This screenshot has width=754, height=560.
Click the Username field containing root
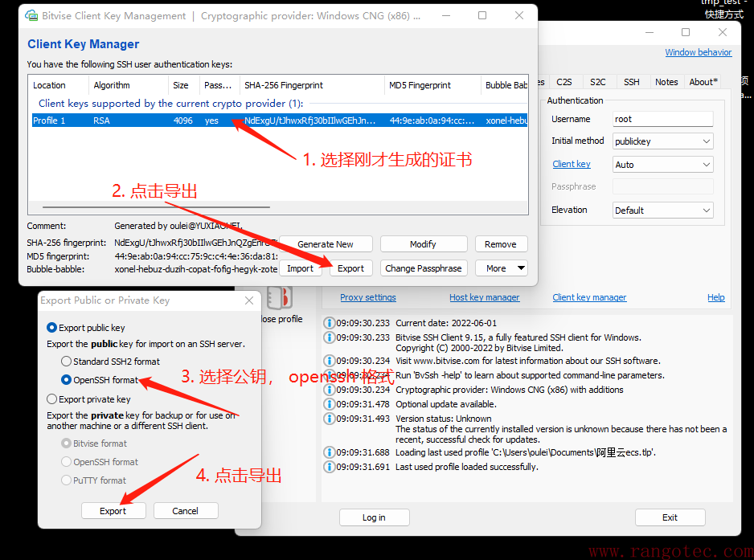[x=662, y=119]
